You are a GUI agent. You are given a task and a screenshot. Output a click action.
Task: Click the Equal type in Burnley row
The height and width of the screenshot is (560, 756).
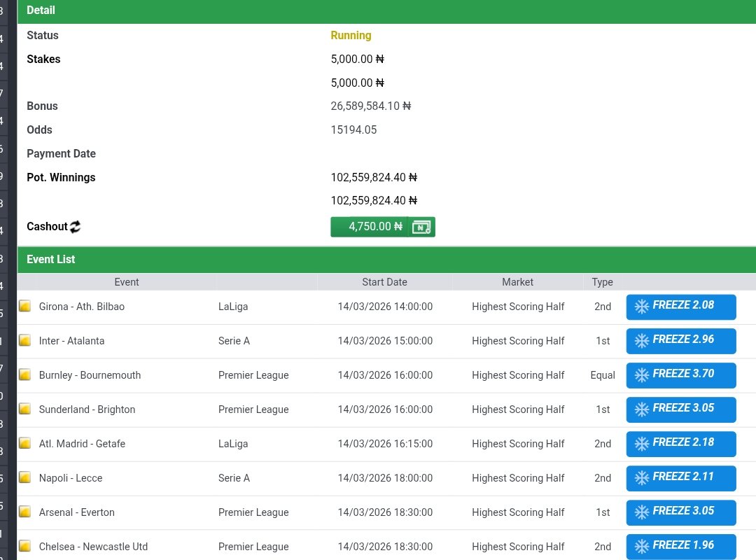(x=603, y=375)
